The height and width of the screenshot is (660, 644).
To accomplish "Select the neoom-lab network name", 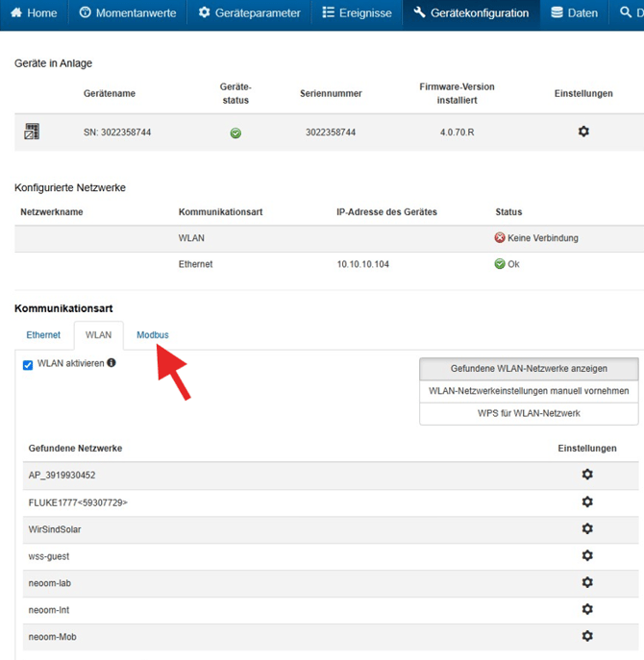I will (x=50, y=583).
